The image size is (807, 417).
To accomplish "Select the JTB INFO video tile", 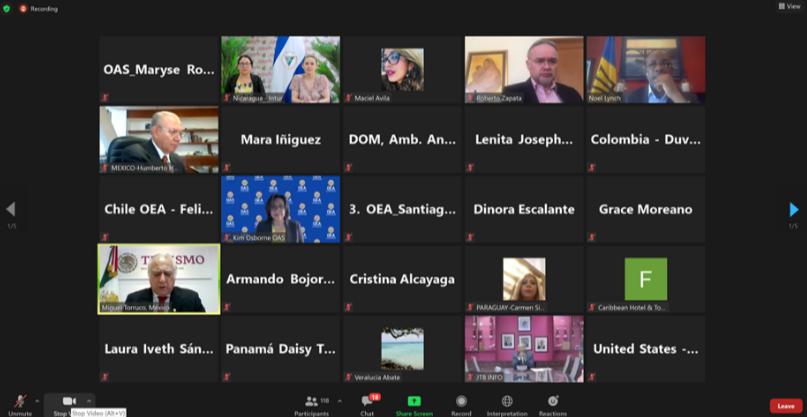I will 524,349.
